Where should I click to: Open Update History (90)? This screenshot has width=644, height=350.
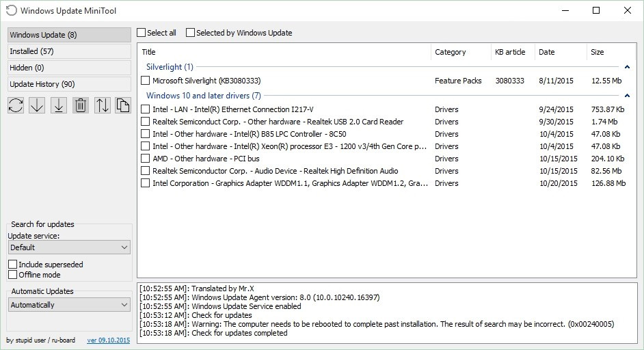coord(69,84)
